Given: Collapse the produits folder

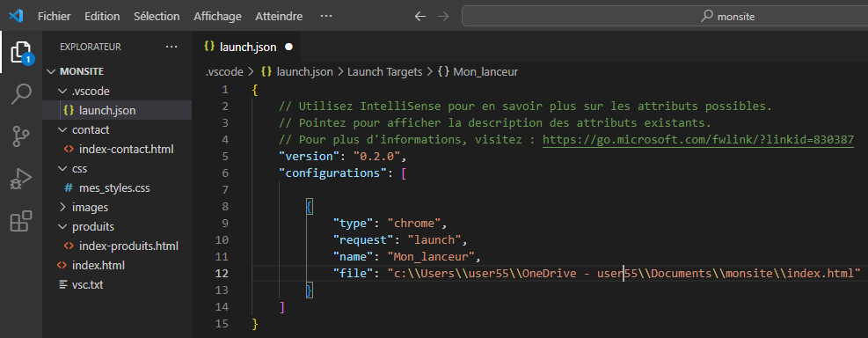Looking at the screenshot, I should 117,226.
